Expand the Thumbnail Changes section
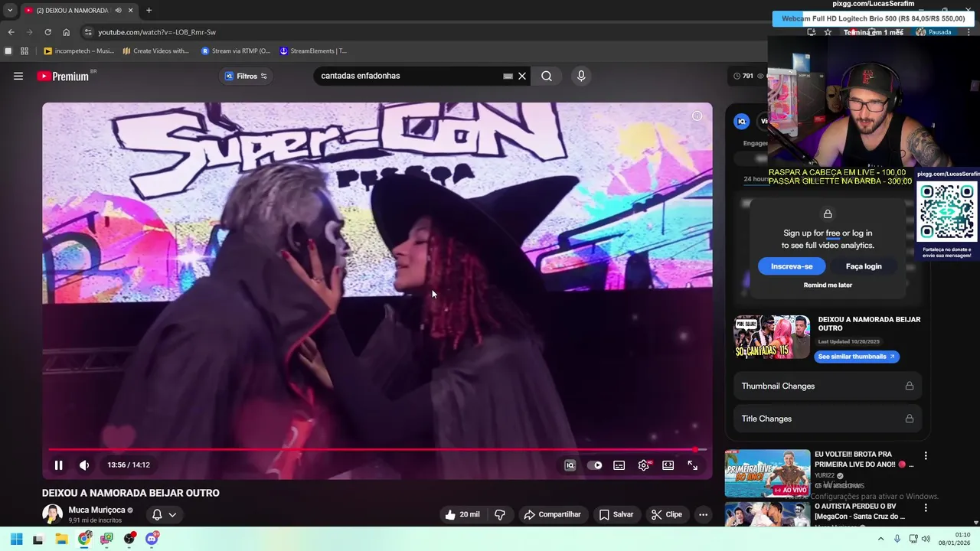This screenshot has height=551, width=980. 827,386
